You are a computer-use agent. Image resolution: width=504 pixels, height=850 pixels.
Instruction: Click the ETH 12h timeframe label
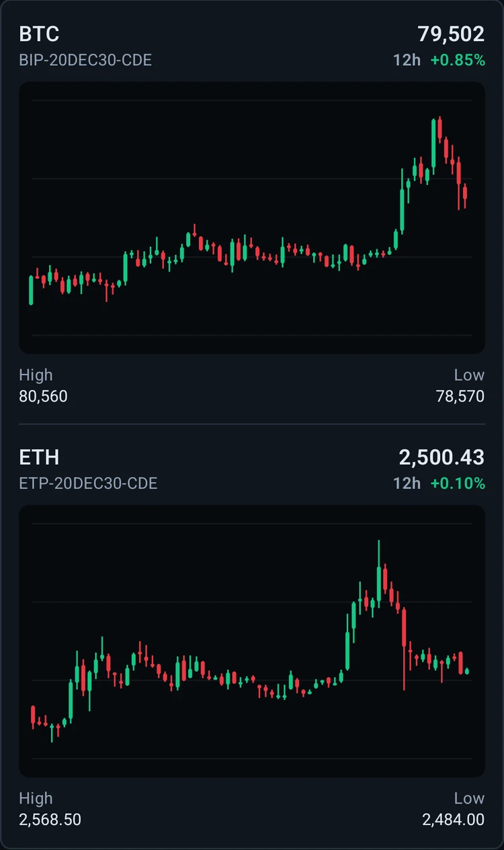tap(407, 483)
